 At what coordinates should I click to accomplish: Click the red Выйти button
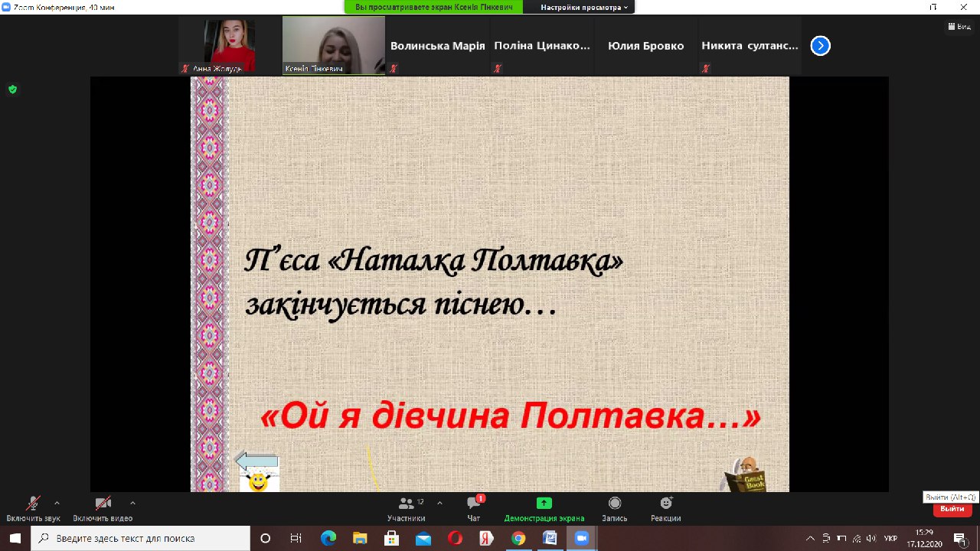(952, 509)
